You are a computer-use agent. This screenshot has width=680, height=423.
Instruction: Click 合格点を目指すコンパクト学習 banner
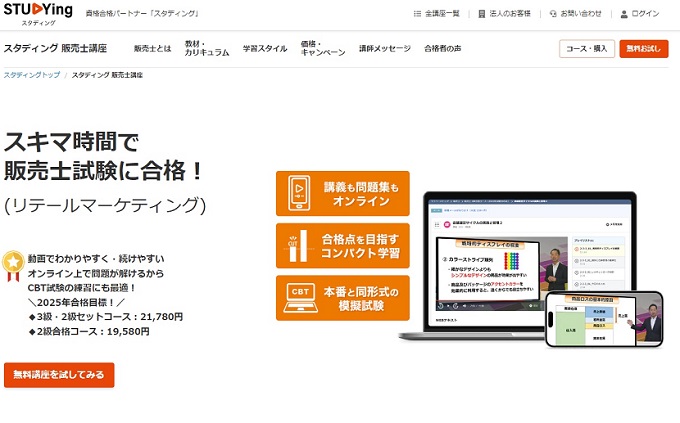(x=343, y=246)
